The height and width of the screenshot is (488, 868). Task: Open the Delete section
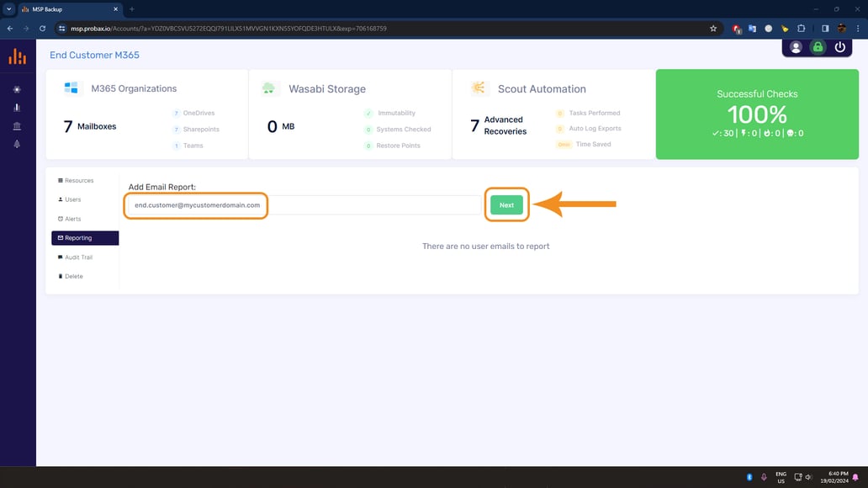tap(71, 277)
